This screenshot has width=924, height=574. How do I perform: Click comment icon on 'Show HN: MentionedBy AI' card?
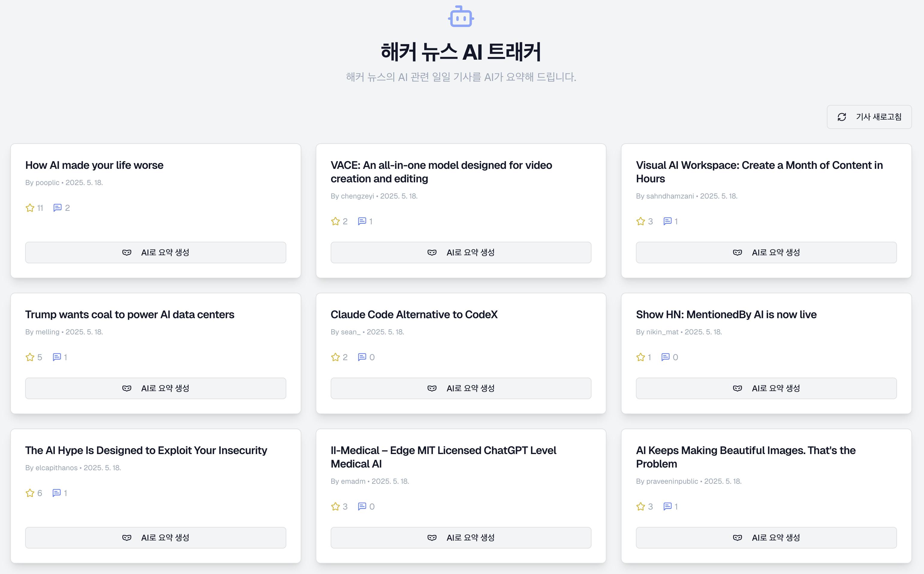click(x=665, y=357)
